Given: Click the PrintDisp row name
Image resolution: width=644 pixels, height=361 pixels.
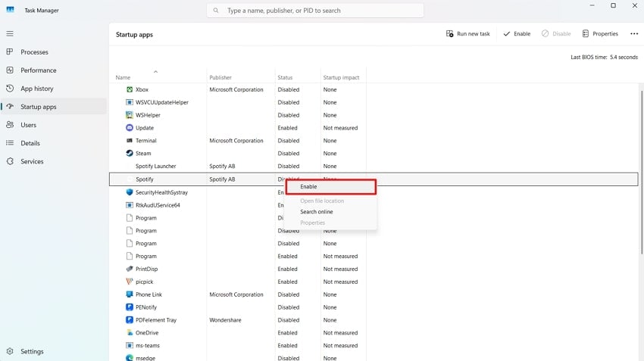Looking at the screenshot, I should point(147,269).
